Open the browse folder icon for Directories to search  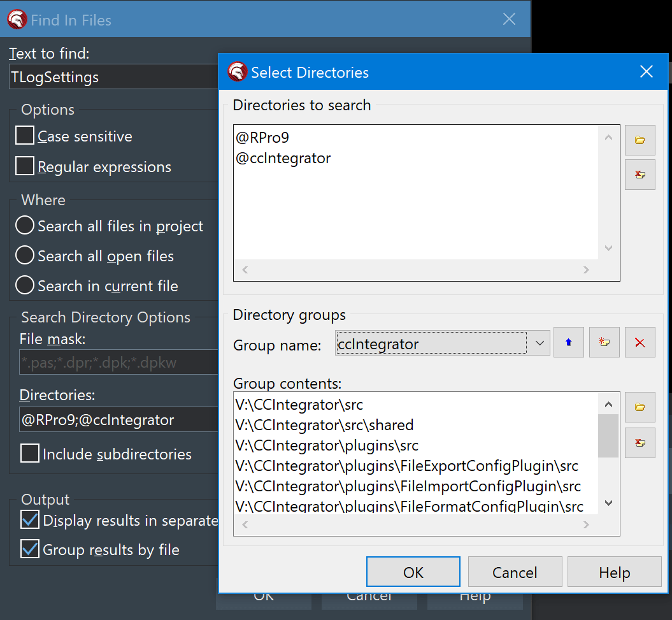[640, 140]
